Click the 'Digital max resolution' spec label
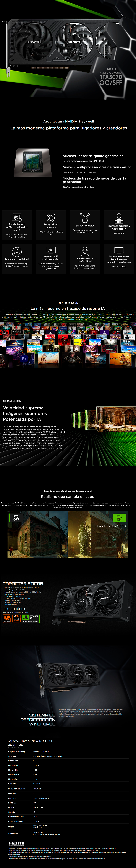Screen dimensions: 136x868 [x=17, y=788]
